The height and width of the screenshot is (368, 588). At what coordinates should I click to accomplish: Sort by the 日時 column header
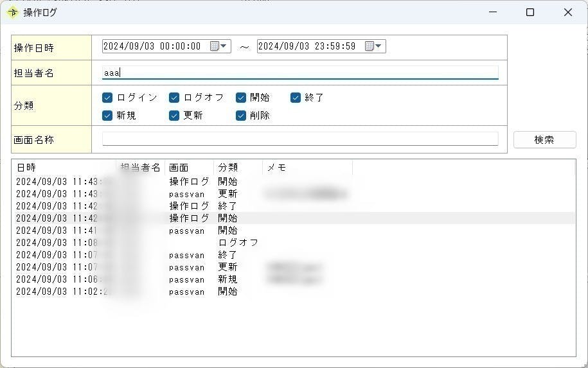[x=64, y=168]
